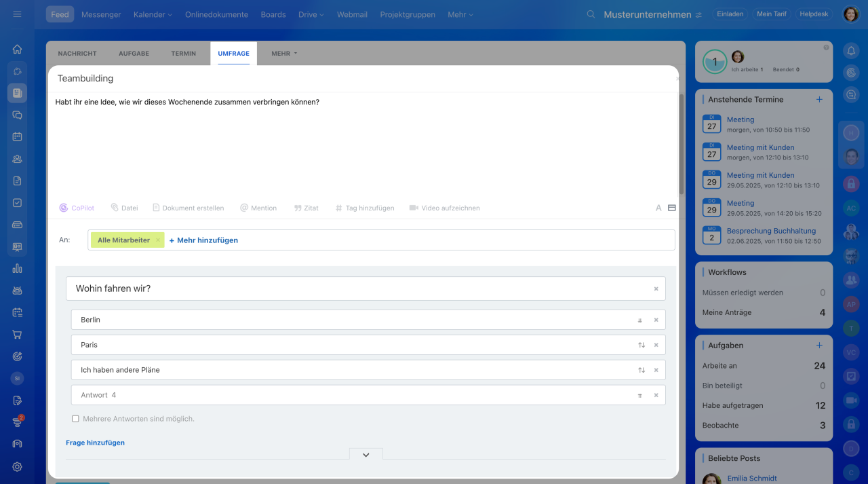868x484 pixels.
Task: Click the work time tracker circle
Action: click(714, 62)
